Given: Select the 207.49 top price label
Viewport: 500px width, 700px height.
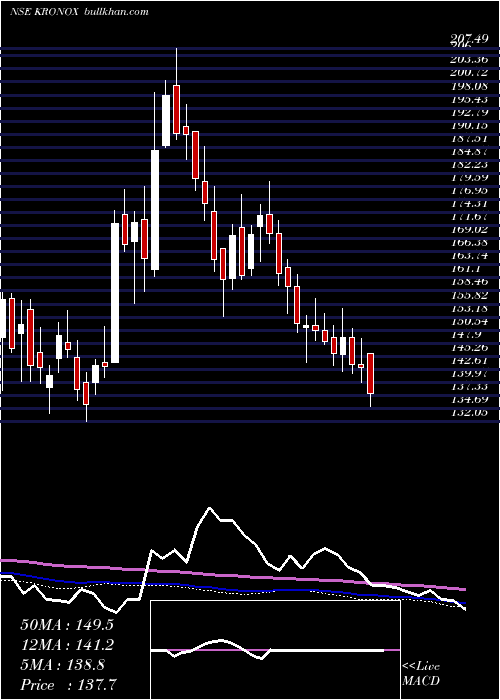Looking at the screenshot, I should point(469,39).
